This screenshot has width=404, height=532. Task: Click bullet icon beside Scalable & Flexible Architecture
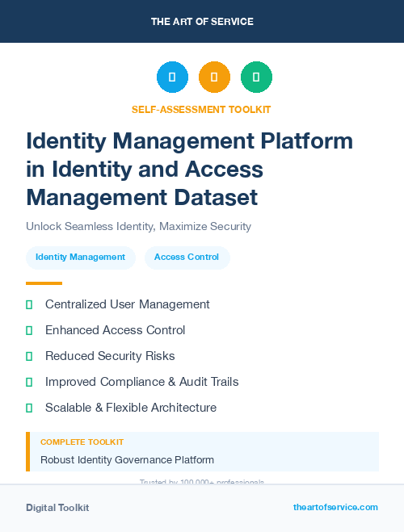coord(29,408)
